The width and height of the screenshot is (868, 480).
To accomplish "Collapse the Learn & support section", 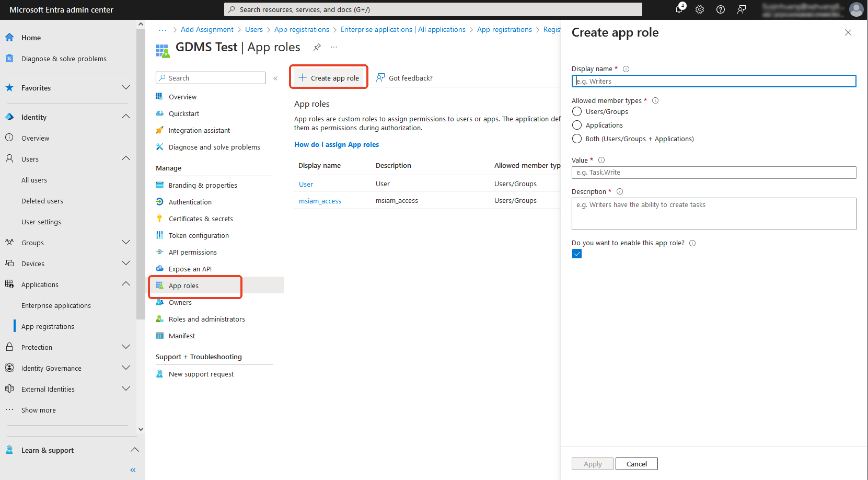I will coord(135,450).
